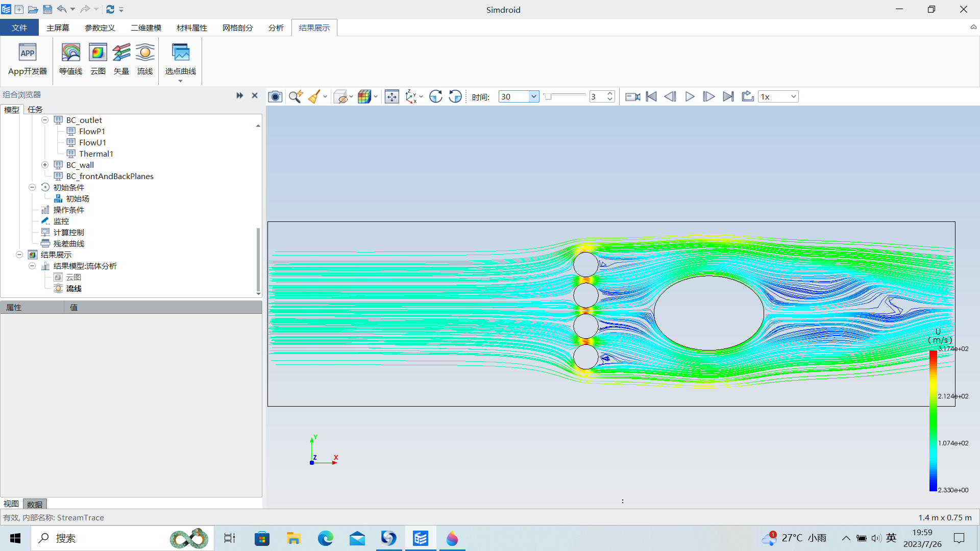Screen dimensions: 980x551
Task: Close the 组合浏览器 panel
Action: pos(255,95)
